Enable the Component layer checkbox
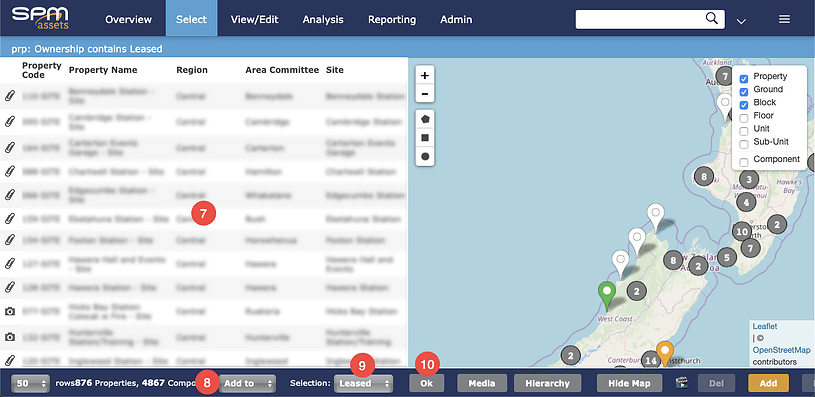 744,162
